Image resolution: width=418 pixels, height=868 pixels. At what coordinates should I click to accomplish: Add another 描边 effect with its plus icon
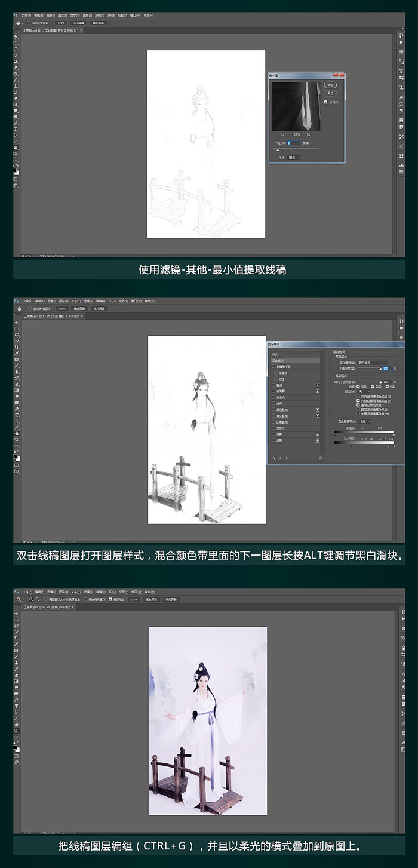click(x=318, y=385)
